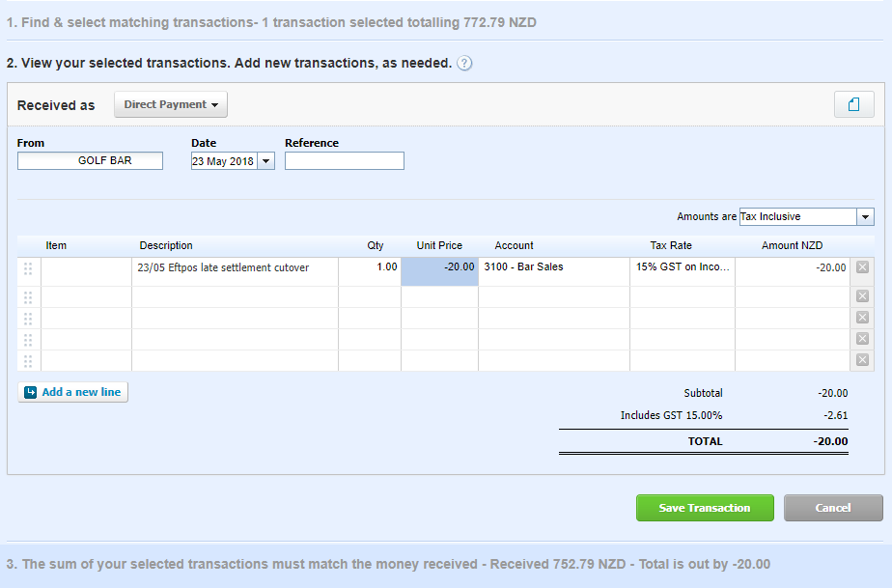Click the Cancel button
Image resolution: width=892 pixels, height=588 pixels.
(832, 508)
